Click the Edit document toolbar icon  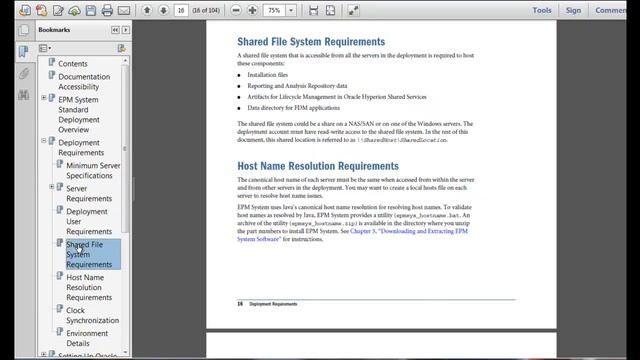tap(58, 10)
